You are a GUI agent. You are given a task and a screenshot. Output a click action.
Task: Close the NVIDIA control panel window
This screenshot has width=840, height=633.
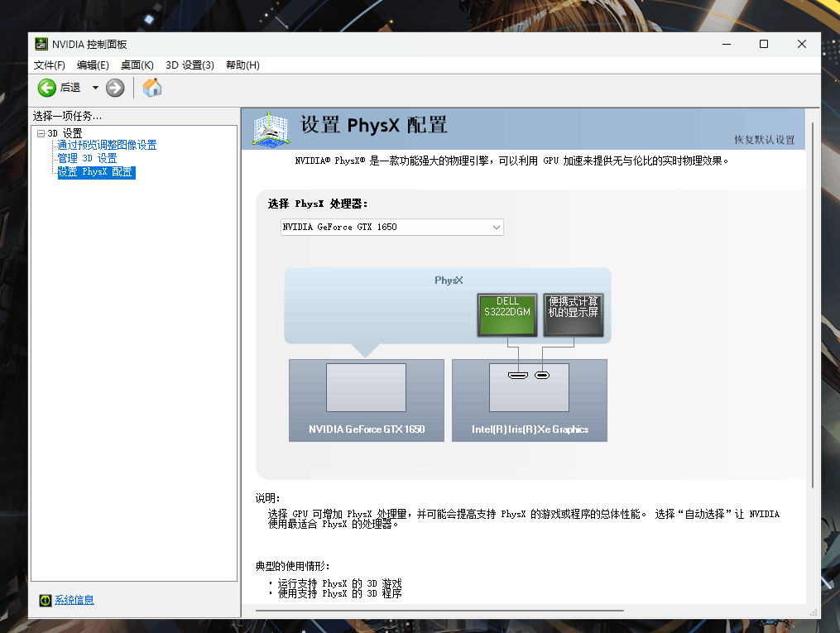pyautogui.click(x=801, y=45)
